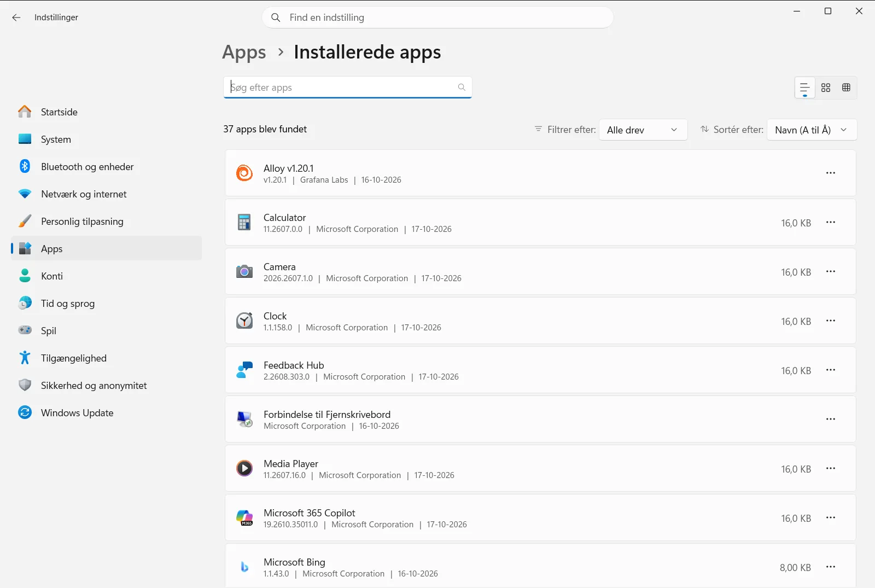The height and width of the screenshot is (588, 875).
Task: Open more options for Camera
Action: click(831, 271)
